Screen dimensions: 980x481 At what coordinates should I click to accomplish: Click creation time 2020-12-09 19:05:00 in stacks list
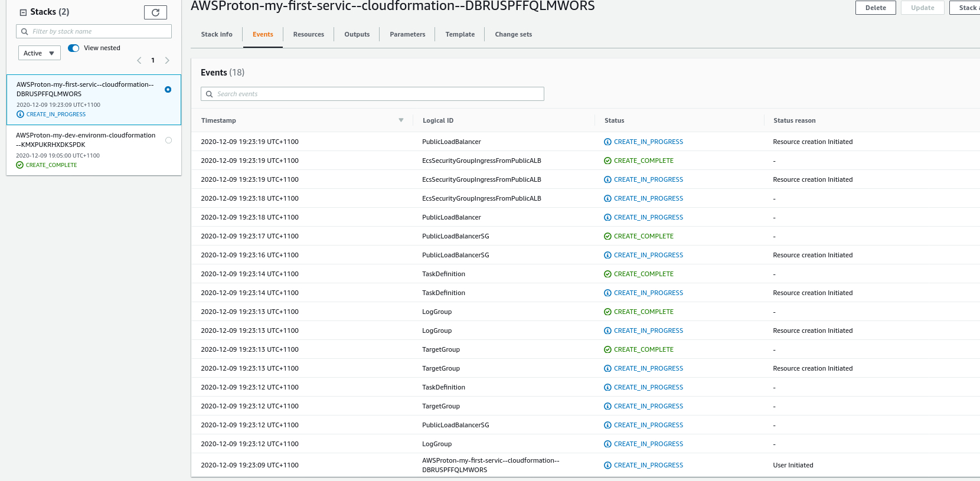[x=58, y=156]
